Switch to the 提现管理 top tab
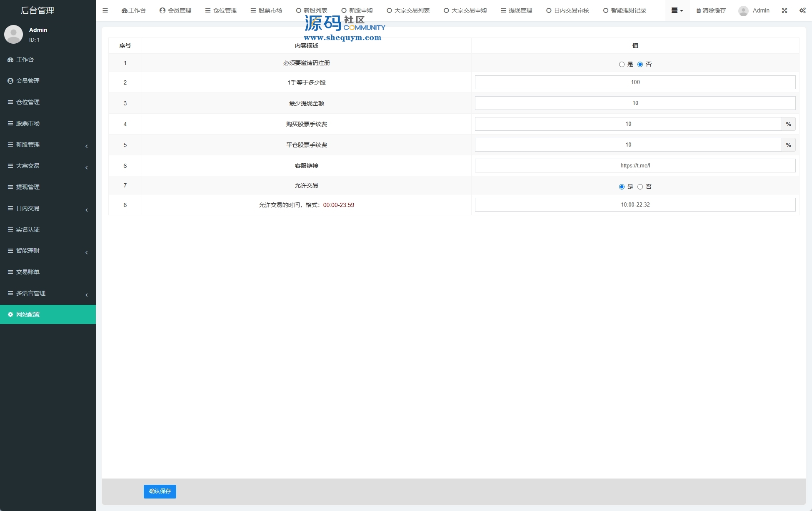812x511 pixels. coord(517,10)
